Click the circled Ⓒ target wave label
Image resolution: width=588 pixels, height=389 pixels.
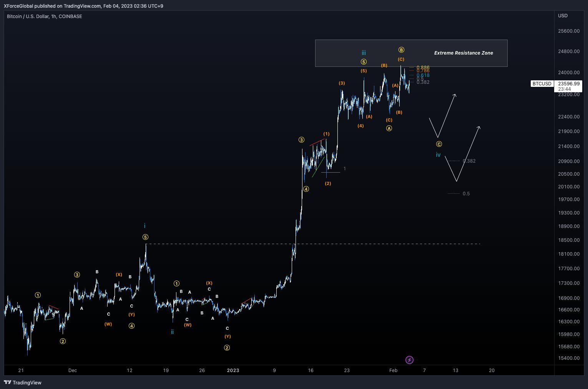point(439,144)
